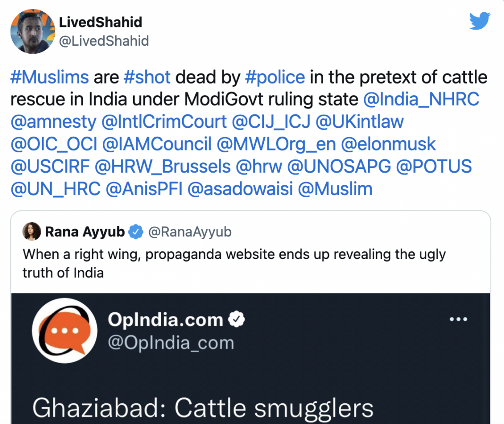Click Rana Ayyub's small profile picture
Image resolution: width=504 pixels, height=424 pixels.
tap(32, 231)
